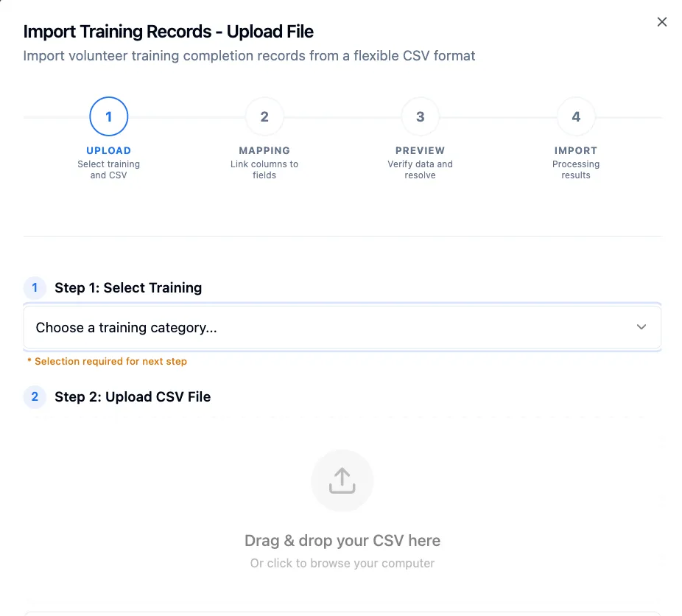
Task: Click the 'Link columns to fields' description
Action: click(264, 169)
